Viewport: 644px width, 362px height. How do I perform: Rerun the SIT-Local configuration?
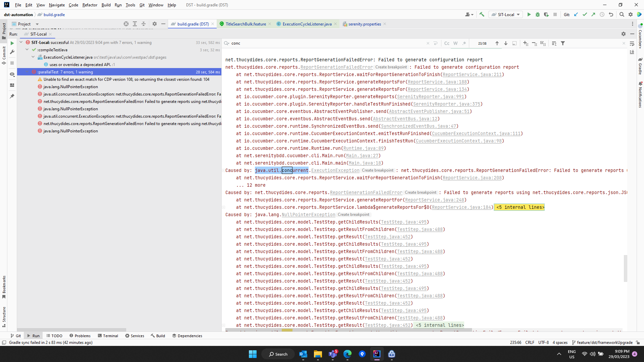click(12, 43)
